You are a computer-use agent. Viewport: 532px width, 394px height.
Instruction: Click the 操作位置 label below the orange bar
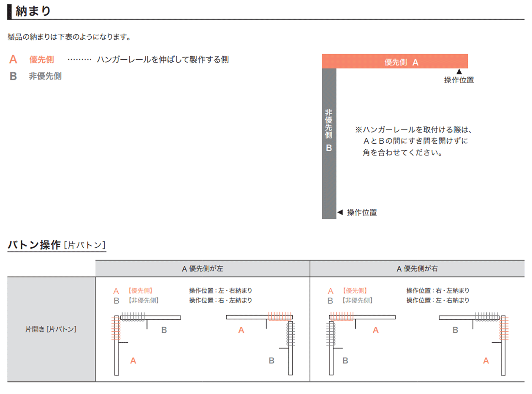click(459, 80)
